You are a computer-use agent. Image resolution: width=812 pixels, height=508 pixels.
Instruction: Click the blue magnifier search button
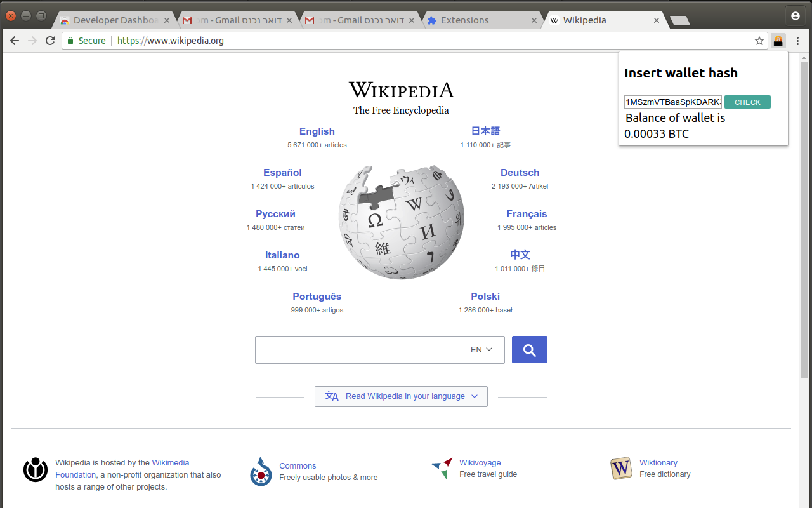529,350
